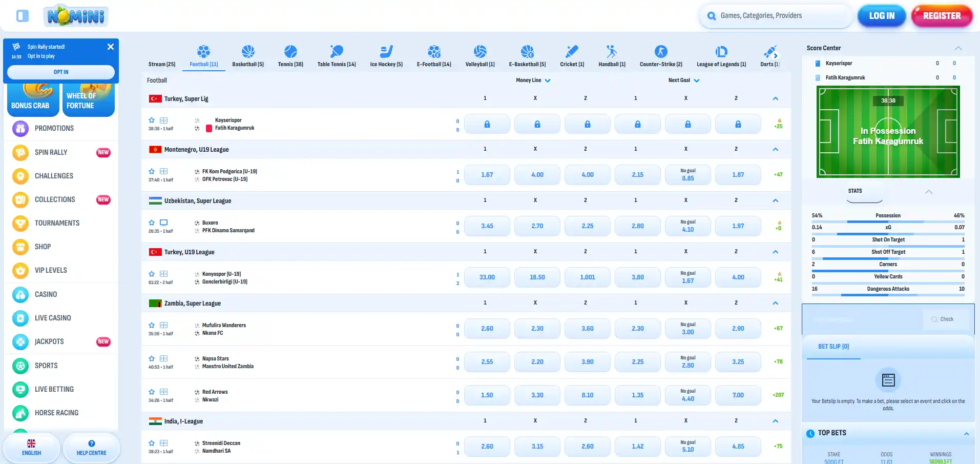Select the Basketball sport icon
The width and height of the screenshot is (980, 464).
(x=248, y=51)
